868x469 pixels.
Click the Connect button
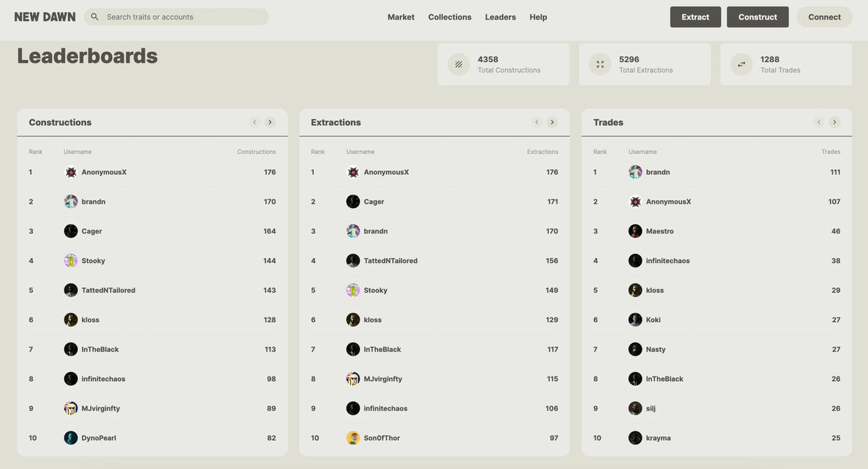(825, 17)
